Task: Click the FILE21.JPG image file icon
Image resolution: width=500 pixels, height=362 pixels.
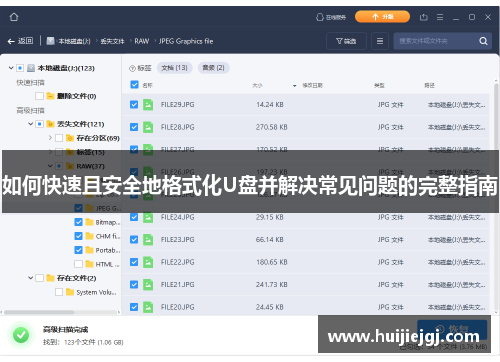Action: pyautogui.click(x=148, y=284)
